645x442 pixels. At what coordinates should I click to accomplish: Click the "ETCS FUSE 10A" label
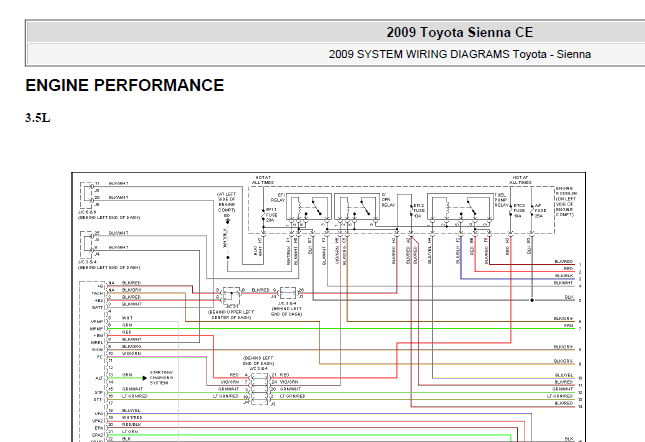coord(520,211)
